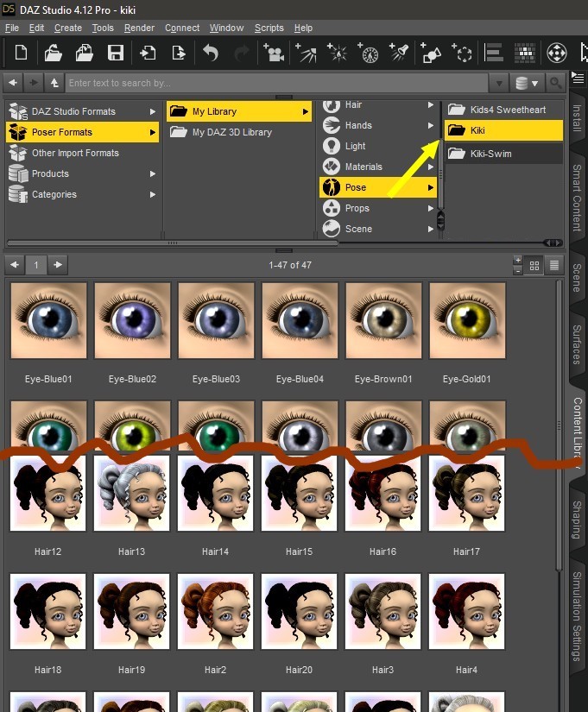Select the My DAZ 3D Library folder
Screen dimensions: 588x712
(x=239, y=132)
